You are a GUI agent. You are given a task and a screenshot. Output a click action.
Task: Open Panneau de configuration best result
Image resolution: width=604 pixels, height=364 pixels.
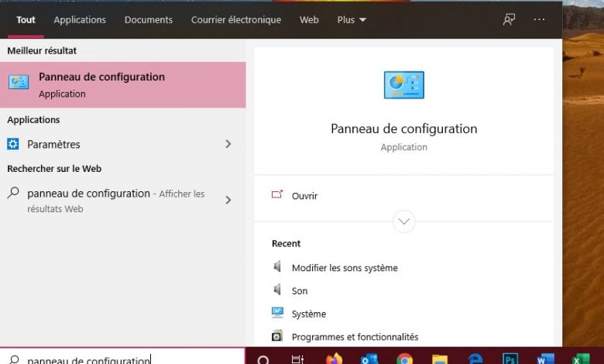123,84
